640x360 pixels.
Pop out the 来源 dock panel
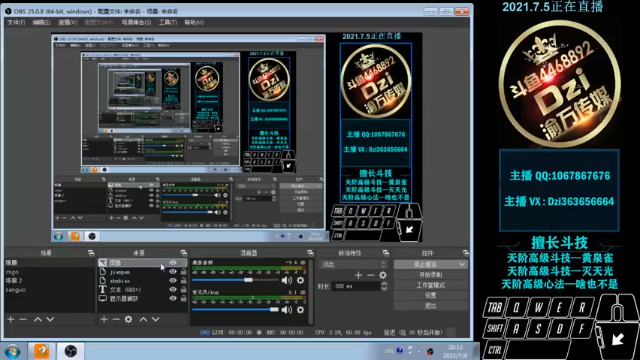coord(184,253)
